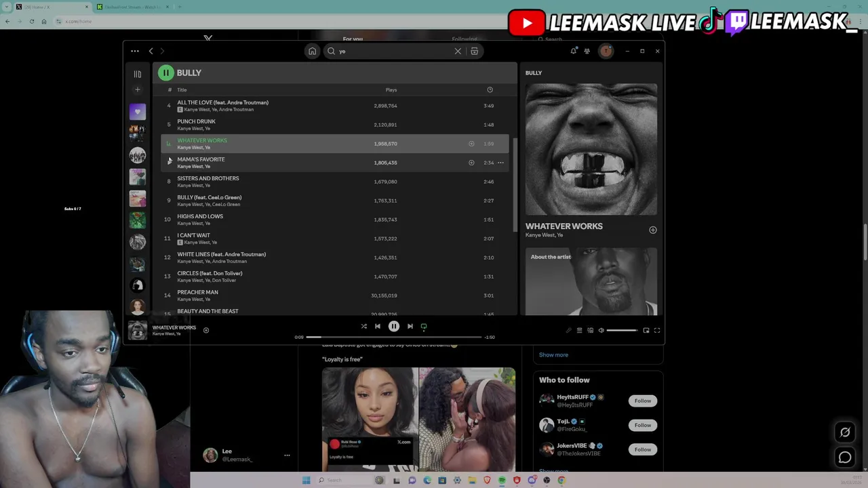Open CeeLo Green artist link
Image resolution: width=868 pixels, height=488 pixels.
click(x=226, y=204)
